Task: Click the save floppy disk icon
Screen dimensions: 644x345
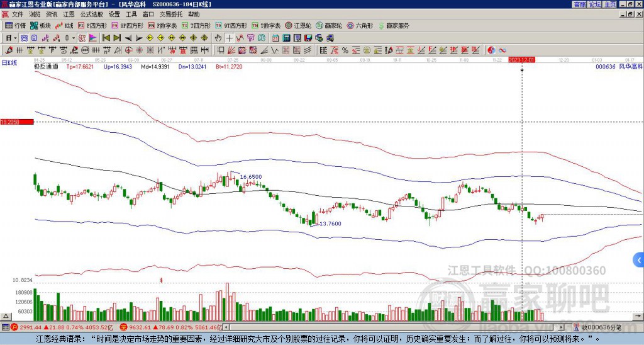Action: (x=308, y=38)
